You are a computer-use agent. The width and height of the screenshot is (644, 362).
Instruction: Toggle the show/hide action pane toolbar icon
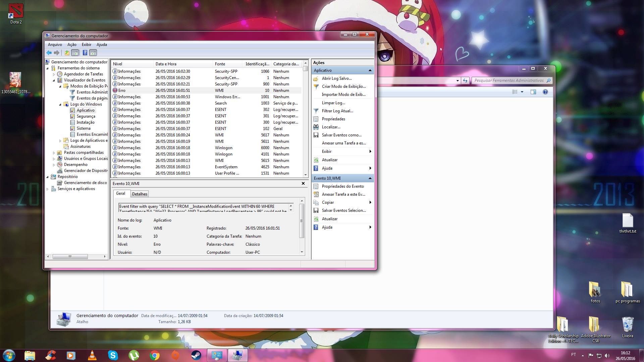click(93, 53)
